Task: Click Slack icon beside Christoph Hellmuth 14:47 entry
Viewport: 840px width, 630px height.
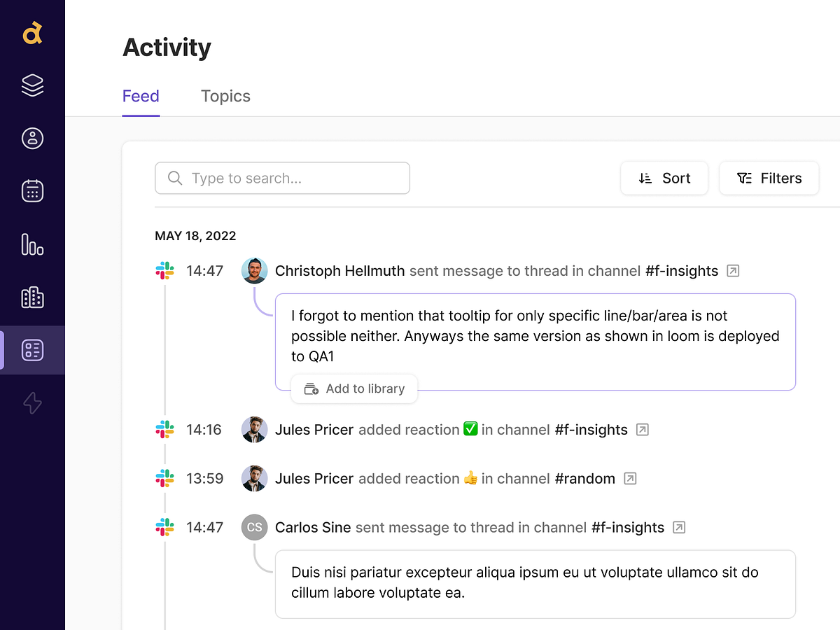Action: [x=164, y=270]
